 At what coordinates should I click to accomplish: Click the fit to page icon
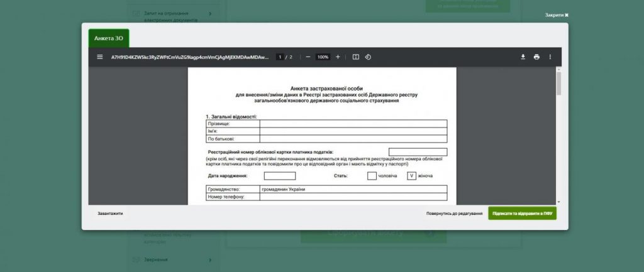point(356,57)
